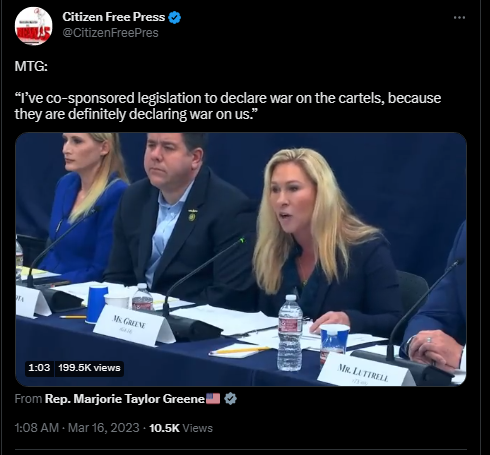Open the 10.5K Views analytics link
The height and width of the screenshot is (455, 490).
[181, 428]
